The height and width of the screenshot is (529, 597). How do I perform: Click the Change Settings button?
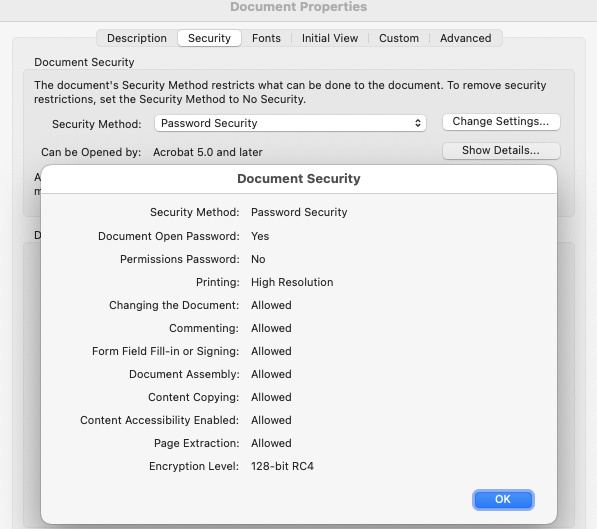[x=501, y=121]
